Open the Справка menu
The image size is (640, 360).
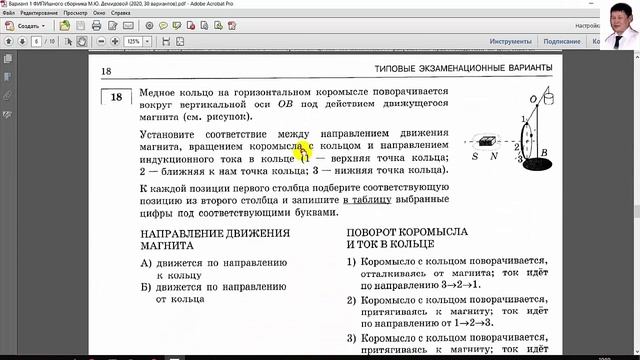tap(120, 13)
